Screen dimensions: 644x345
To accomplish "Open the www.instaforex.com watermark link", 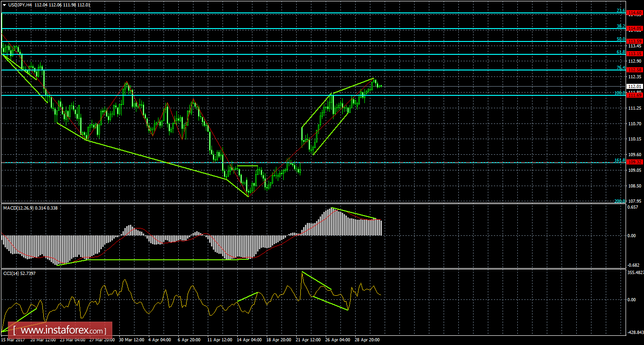I will (61, 330).
